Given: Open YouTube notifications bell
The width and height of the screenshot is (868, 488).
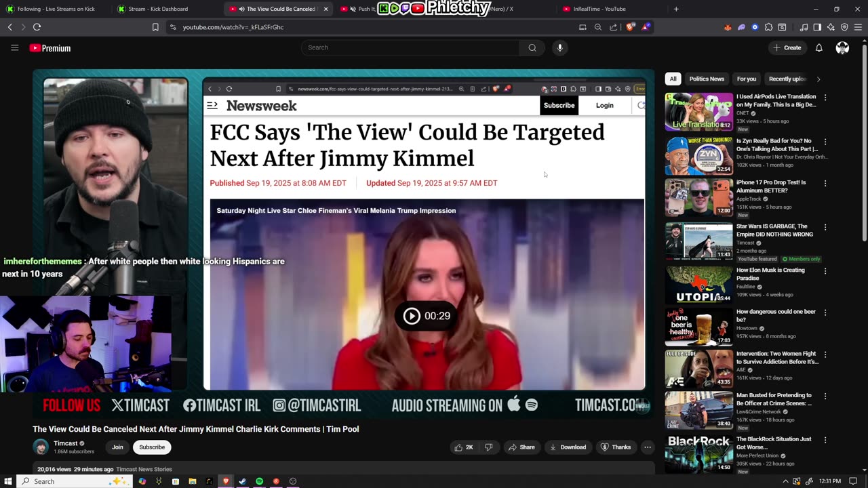Looking at the screenshot, I should click(818, 47).
